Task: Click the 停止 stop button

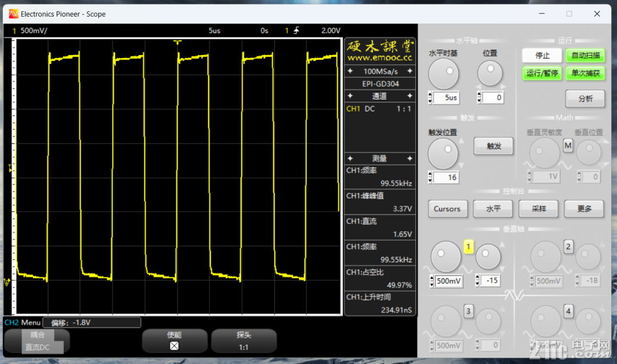Action: [542, 55]
